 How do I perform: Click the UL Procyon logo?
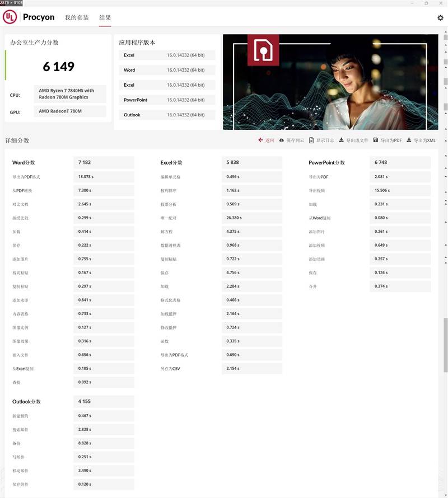click(29, 17)
